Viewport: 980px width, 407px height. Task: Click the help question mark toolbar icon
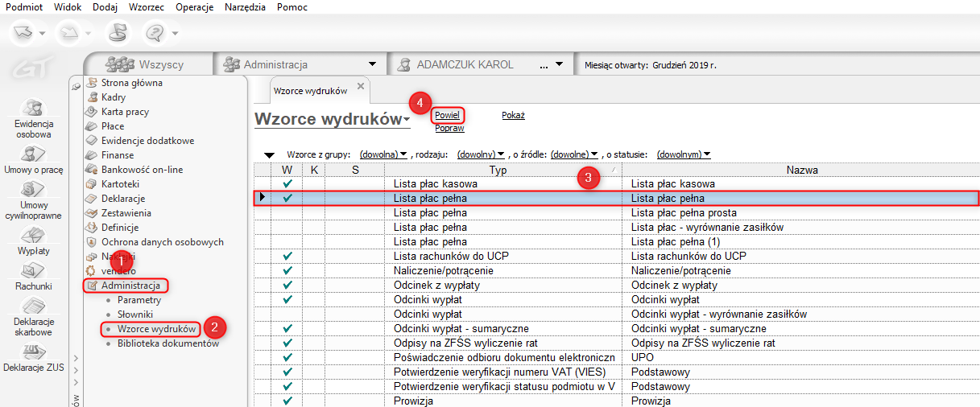tap(154, 33)
